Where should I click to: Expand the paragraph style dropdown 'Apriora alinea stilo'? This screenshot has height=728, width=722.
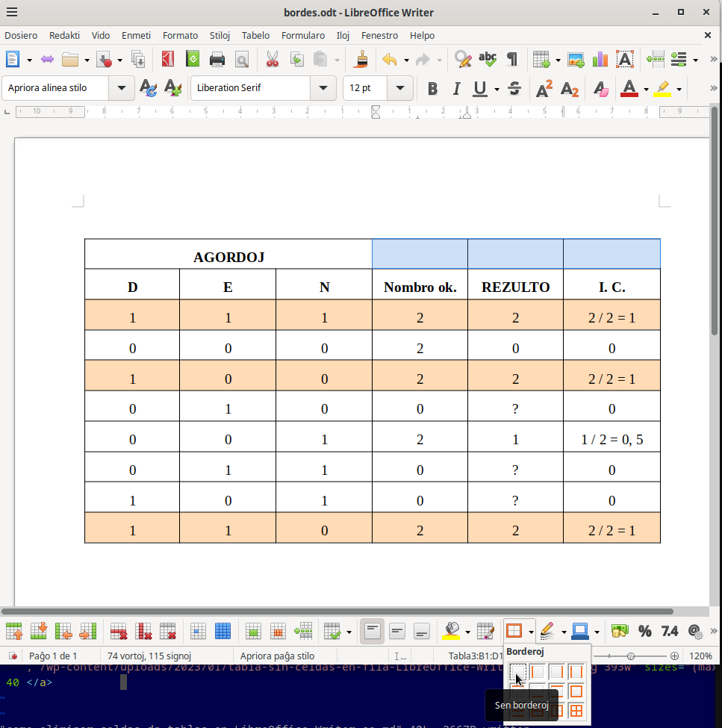[x=122, y=88]
